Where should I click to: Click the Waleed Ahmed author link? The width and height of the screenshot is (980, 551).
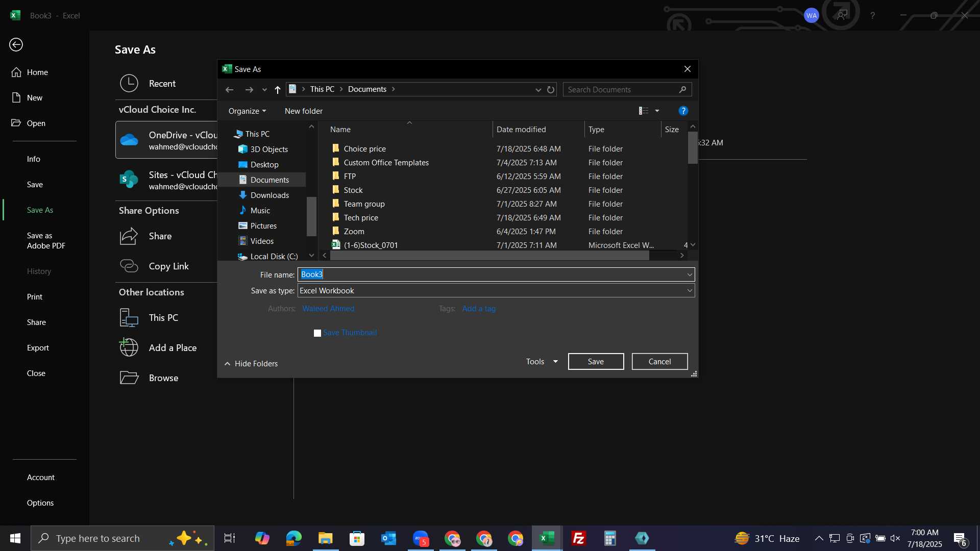point(328,309)
